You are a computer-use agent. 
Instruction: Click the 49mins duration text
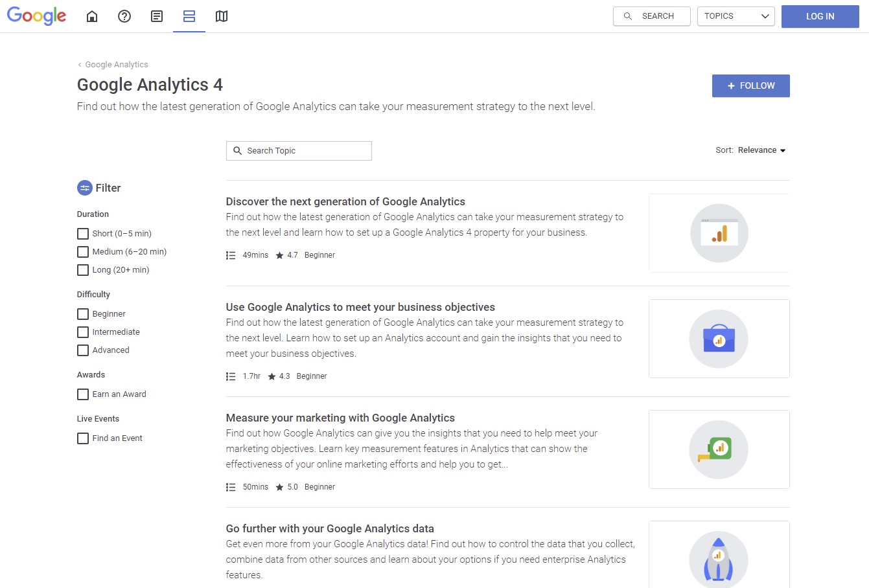[255, 255]
